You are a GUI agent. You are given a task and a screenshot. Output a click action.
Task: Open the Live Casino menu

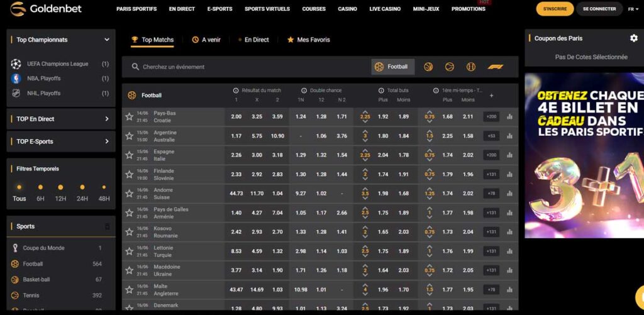[x=385, y=9]
